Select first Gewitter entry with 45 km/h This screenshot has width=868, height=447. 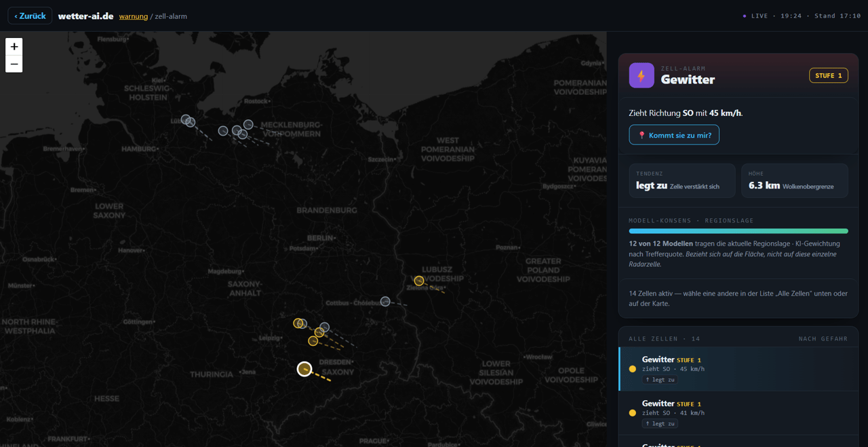[x=738, y=369]
